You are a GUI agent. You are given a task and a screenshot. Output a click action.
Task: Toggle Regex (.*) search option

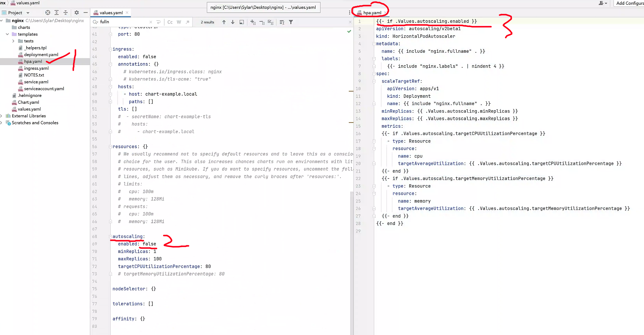tap(188, 22)
